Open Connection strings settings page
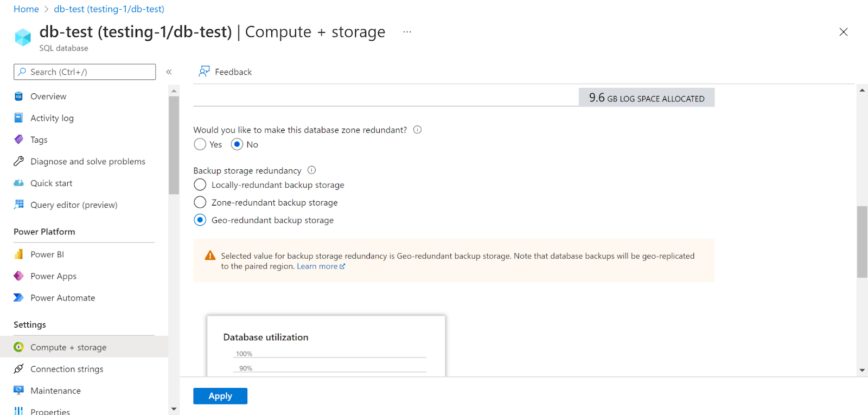This screenshot has height=415, width=868. (66, 369)
